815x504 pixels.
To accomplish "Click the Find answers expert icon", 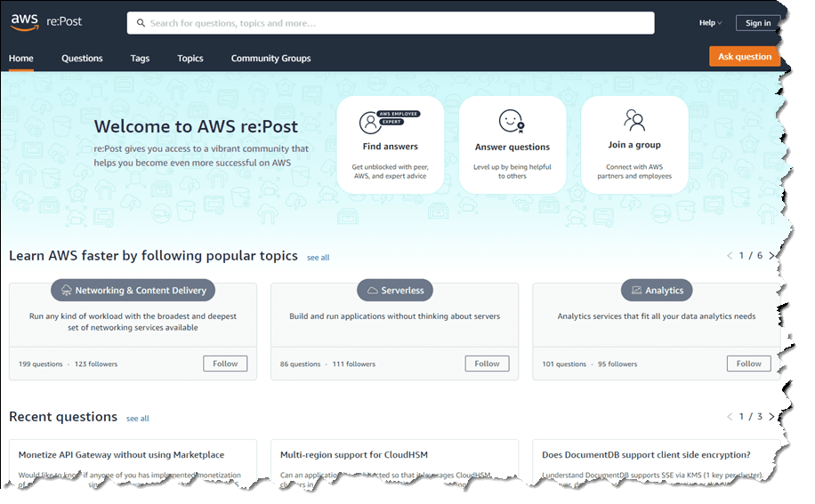I will 390,122.
